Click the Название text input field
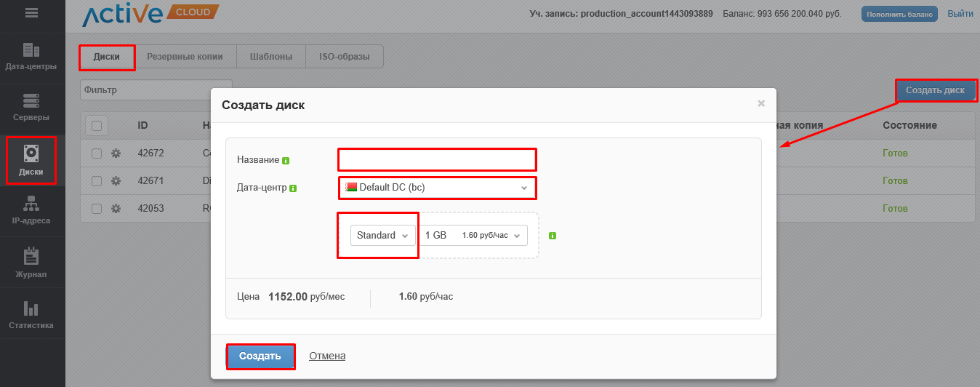 point(437,159)
